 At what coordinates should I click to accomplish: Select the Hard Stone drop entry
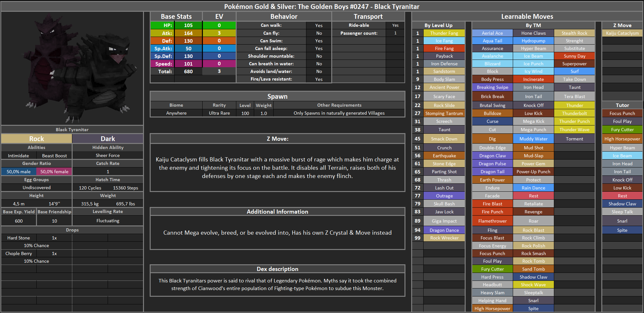(19, 238)
